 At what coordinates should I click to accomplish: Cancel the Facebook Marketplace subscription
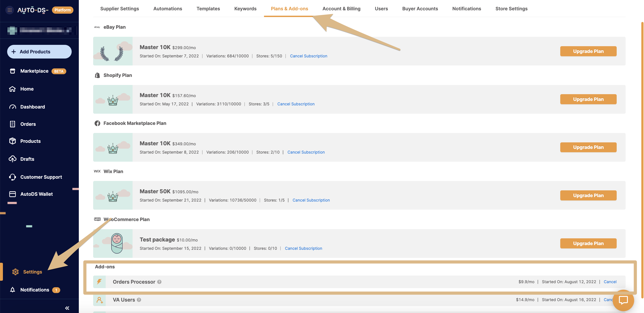pyautogui.click(x=306, y=152)
